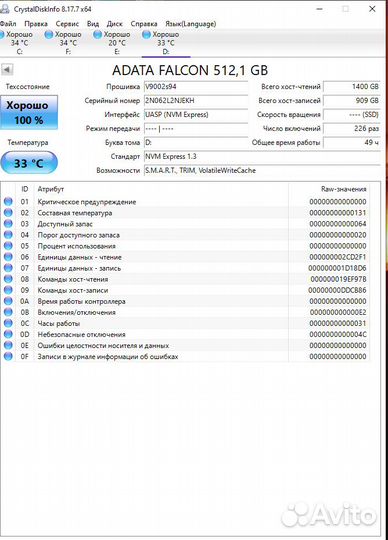Click the CrystalDiskInfo app icon in title bar
This screenshot has width=388, height=540.
[4, 9]
